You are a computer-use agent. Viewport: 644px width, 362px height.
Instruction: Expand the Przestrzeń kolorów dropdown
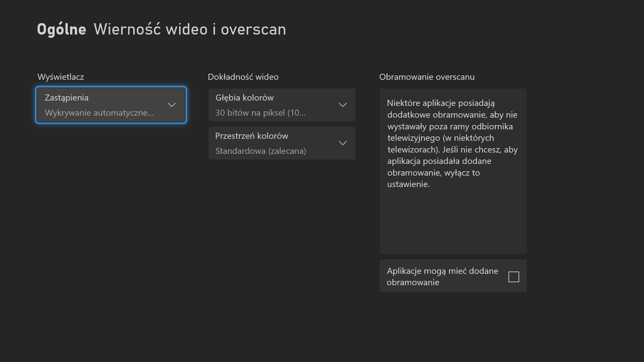282,143
